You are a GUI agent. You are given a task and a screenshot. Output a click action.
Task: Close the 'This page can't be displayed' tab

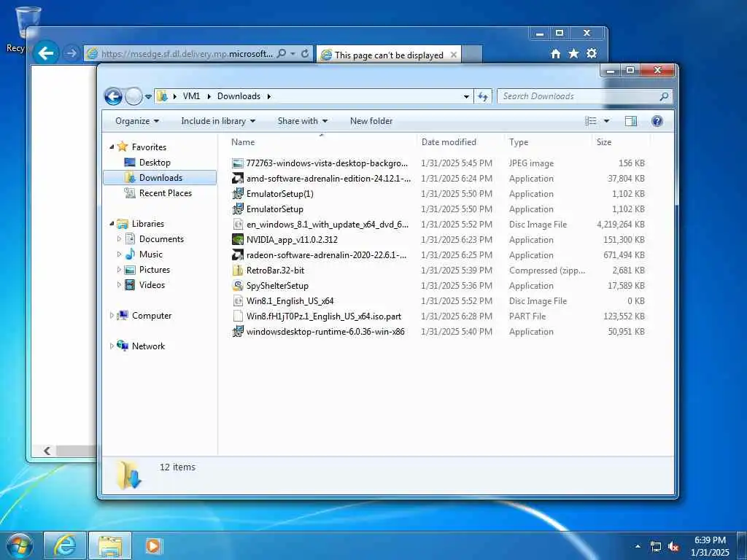(x=454, y=55)
